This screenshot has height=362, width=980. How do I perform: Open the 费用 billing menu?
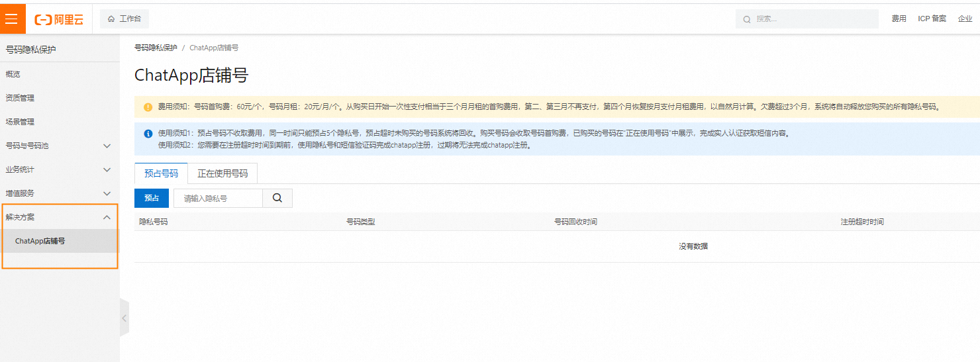click(x=899, y=19)
